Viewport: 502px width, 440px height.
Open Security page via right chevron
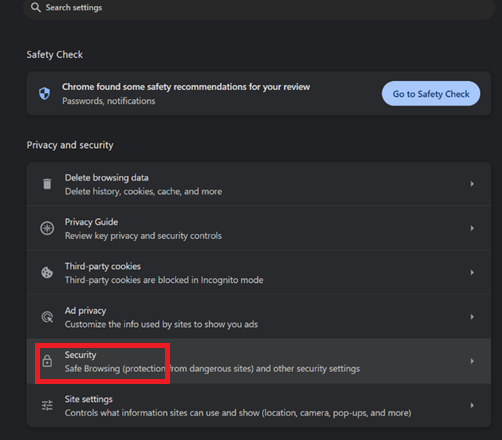point(472,361)
